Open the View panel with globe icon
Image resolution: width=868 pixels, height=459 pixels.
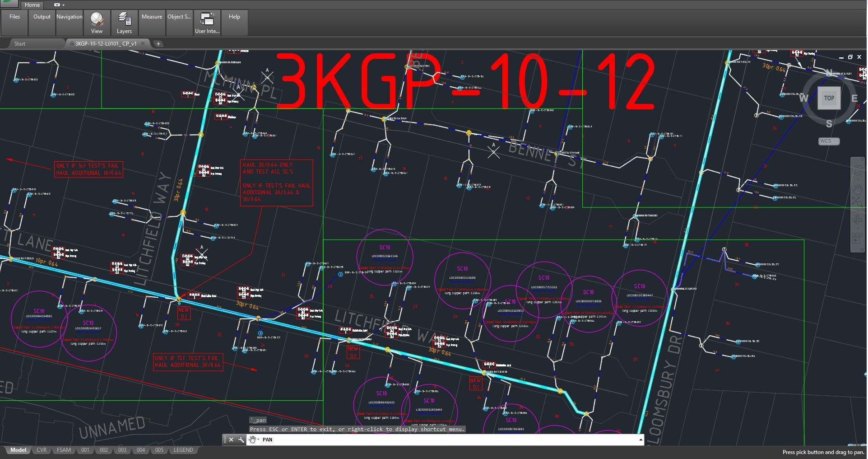coord(97,23)
